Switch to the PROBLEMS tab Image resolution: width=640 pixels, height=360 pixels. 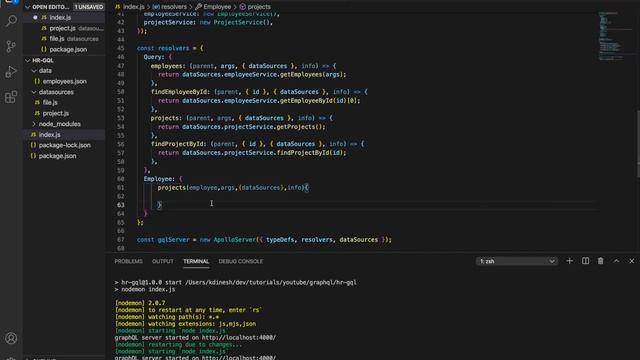[129, 261]
